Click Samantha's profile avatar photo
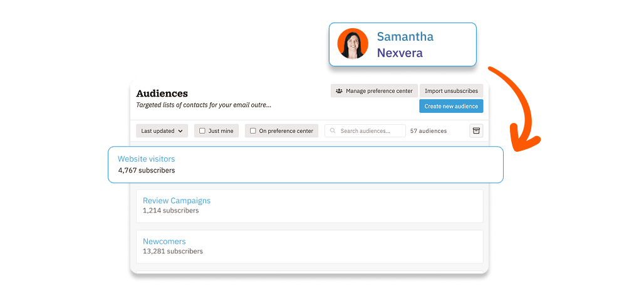This screenshot has width=644, height=296. pyautogui.click(x=353, y=45)
